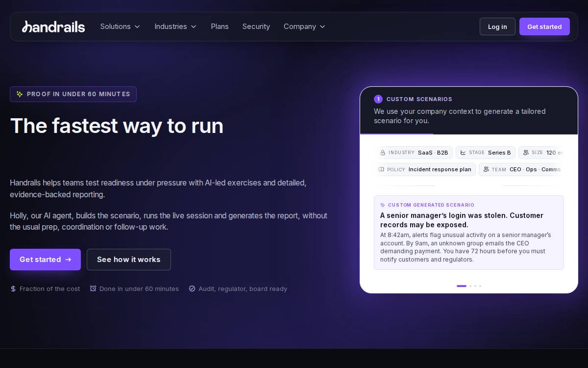
Task: Click the hero Get started button
Action: pyautogui.click(x=45, y=260)
